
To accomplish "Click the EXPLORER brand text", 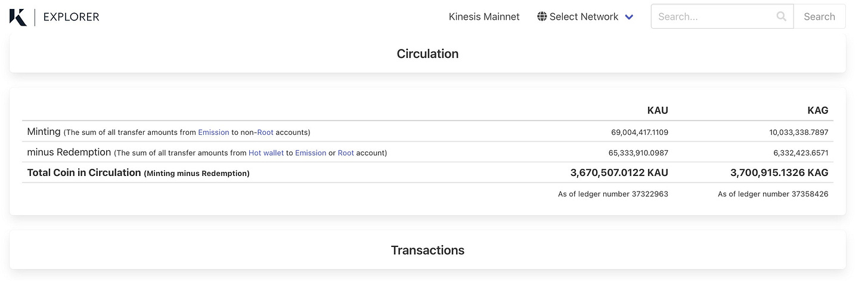I will point(71,17).
